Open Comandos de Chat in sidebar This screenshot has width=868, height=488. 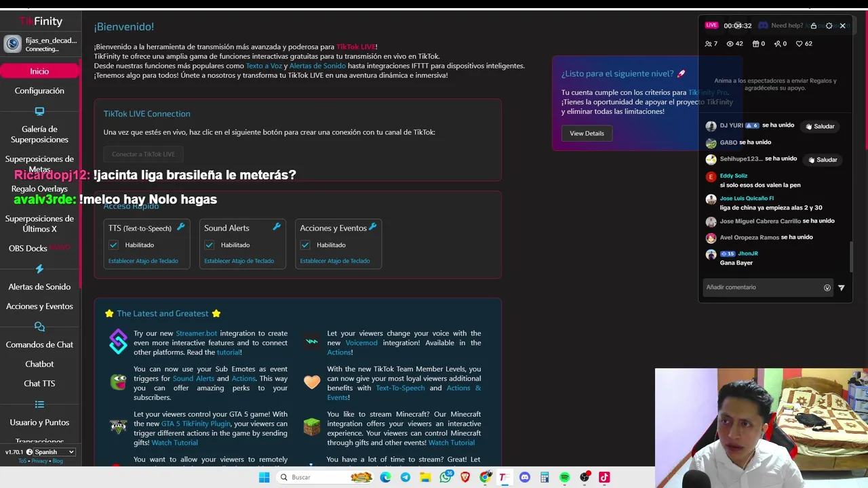pos(39,344)
